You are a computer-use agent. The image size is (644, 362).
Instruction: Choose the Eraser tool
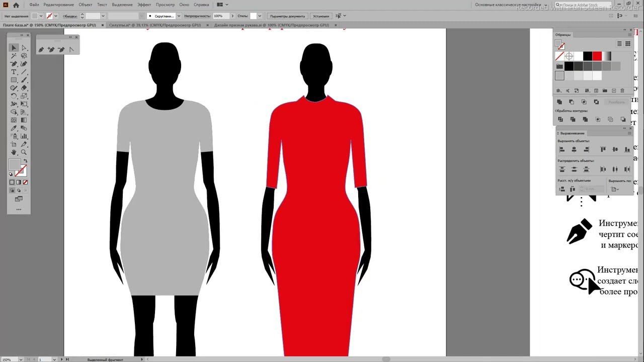coord(24,88)
